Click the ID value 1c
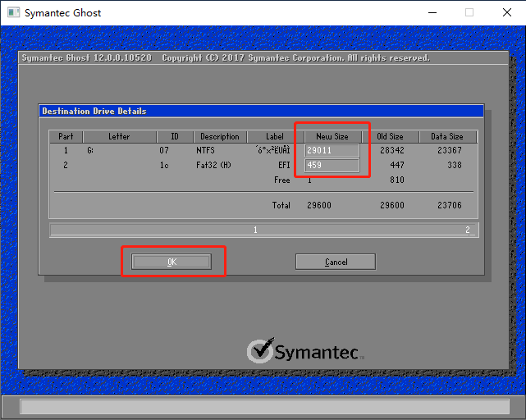The image size is (526, 420). point(164,165)
